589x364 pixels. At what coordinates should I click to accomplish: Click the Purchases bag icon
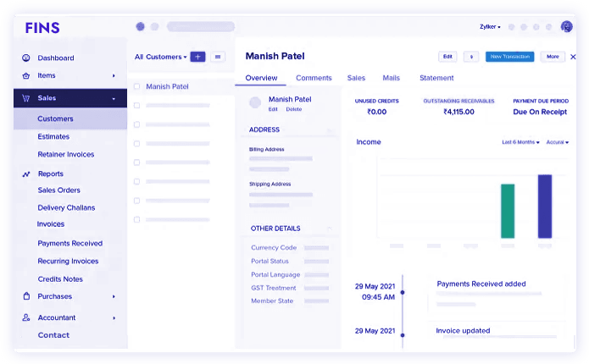tap(25, 296)
